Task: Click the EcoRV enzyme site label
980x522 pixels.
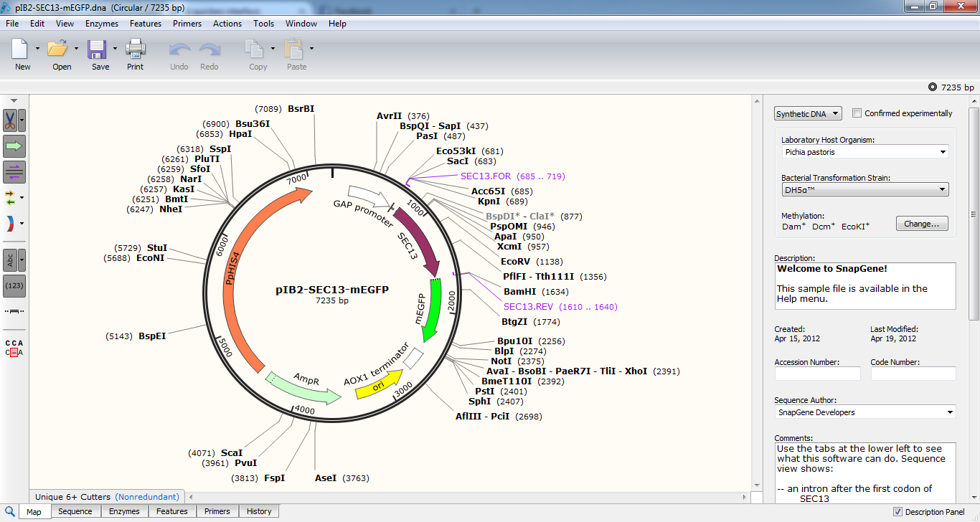Action: tap(532, 261)
